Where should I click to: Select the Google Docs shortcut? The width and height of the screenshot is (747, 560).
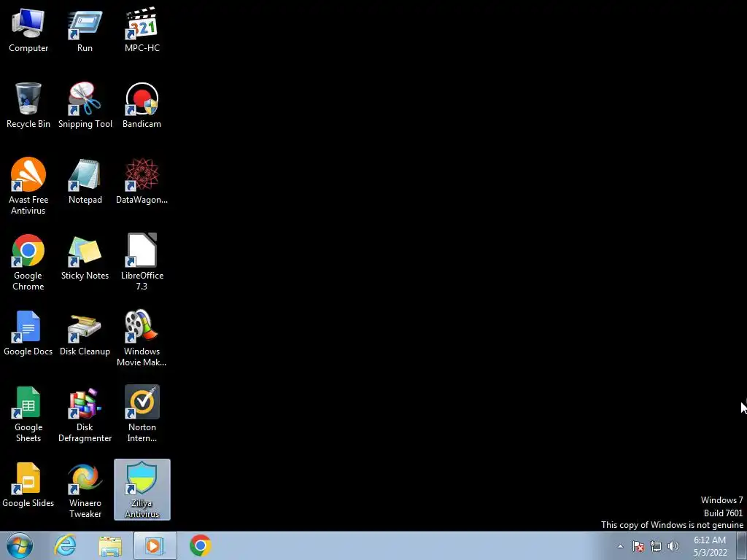pyautogui.click(x=28, y=332)
